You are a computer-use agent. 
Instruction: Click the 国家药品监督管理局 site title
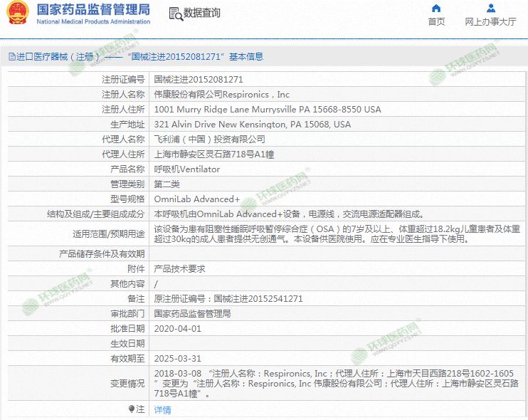coord(93,9)
